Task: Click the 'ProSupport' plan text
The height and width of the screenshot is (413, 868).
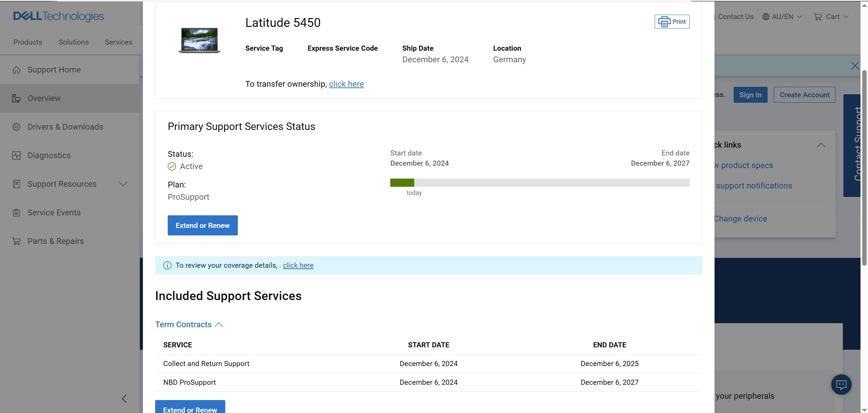Action: (x=189, y=197)
